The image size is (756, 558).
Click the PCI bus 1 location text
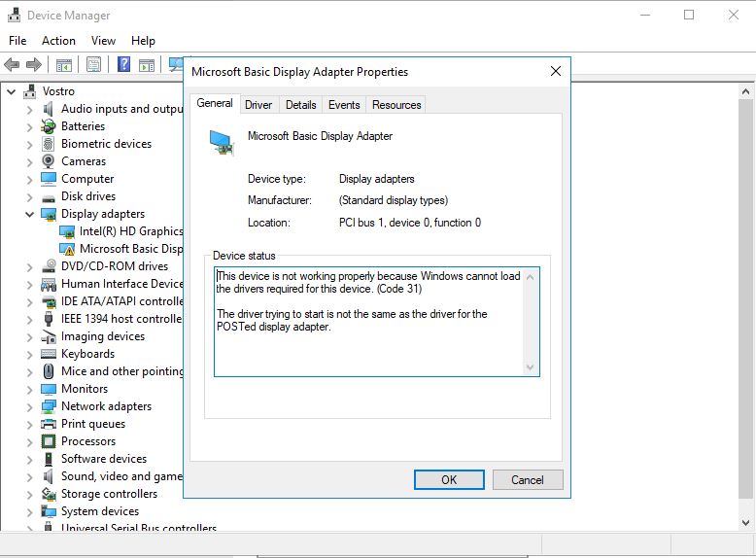click(410, 223)
